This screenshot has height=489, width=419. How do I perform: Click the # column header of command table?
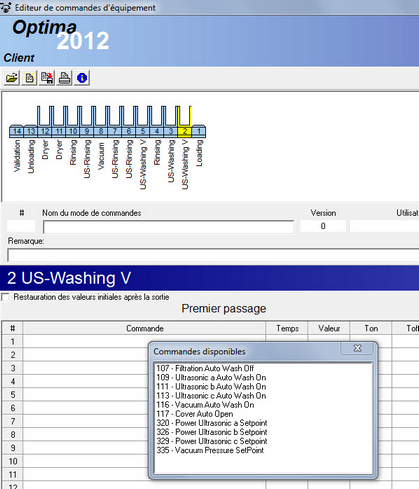pos(13,328)
